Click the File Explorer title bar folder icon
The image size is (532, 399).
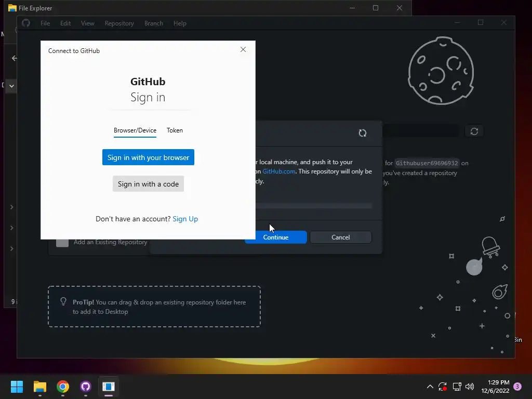point(12,8)
